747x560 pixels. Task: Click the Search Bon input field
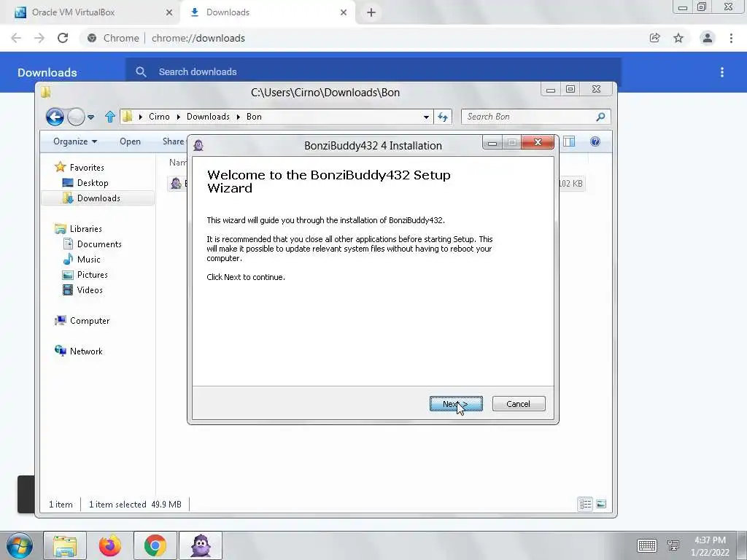pos(529,117)
